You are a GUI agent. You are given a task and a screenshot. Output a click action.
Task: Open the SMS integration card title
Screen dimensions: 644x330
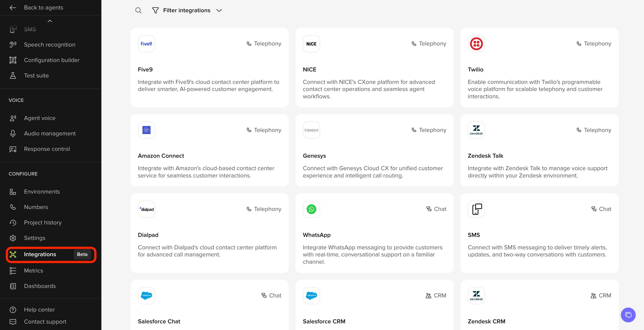coord(474,235)
